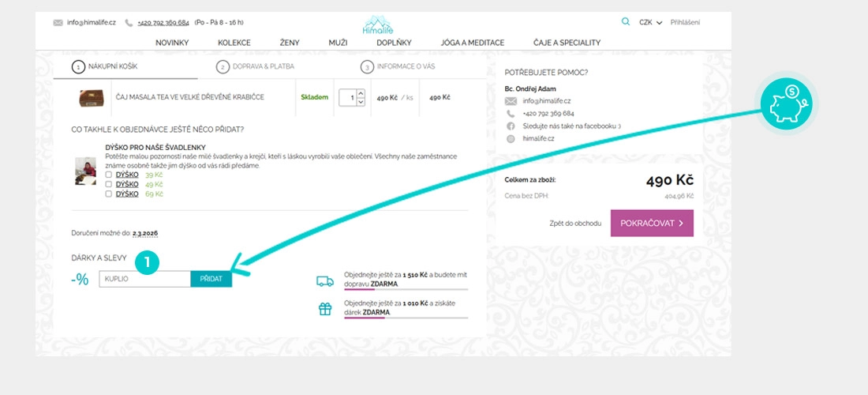Click info@himalife.cz in the header
Viewport: 868px width, 395px height.
[x=92, y=23]
